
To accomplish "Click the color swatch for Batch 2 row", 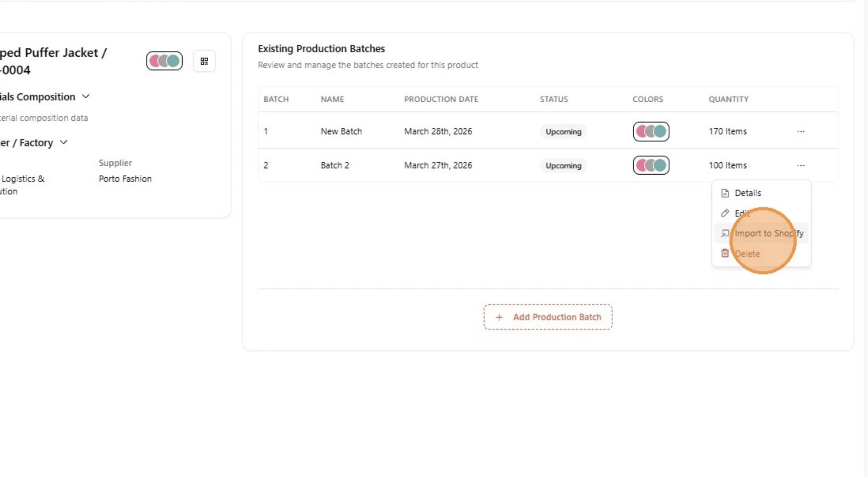I will pos(651,165).
